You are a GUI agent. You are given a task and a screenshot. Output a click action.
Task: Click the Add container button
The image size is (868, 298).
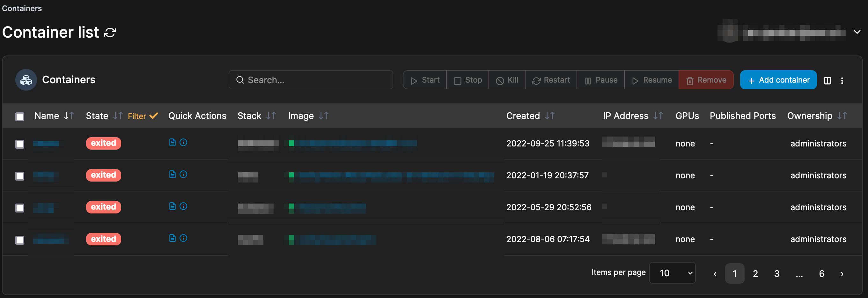tap(778, 80)
